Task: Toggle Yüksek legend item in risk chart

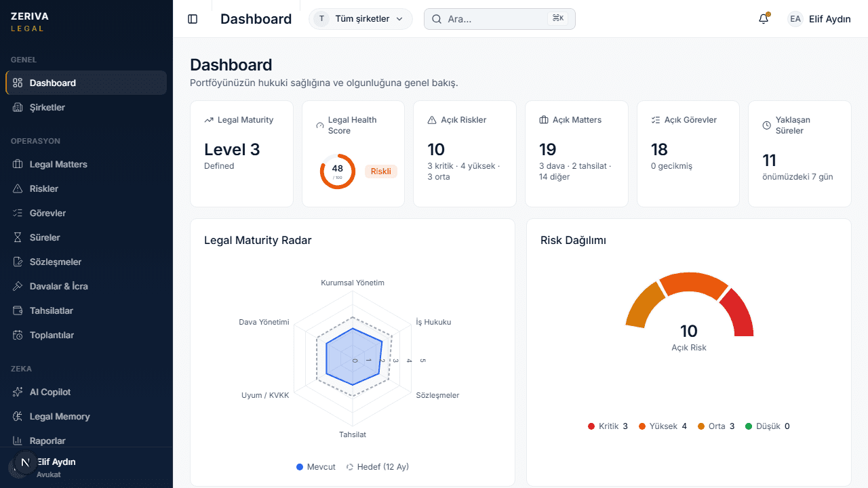Action: coord(663,426)
